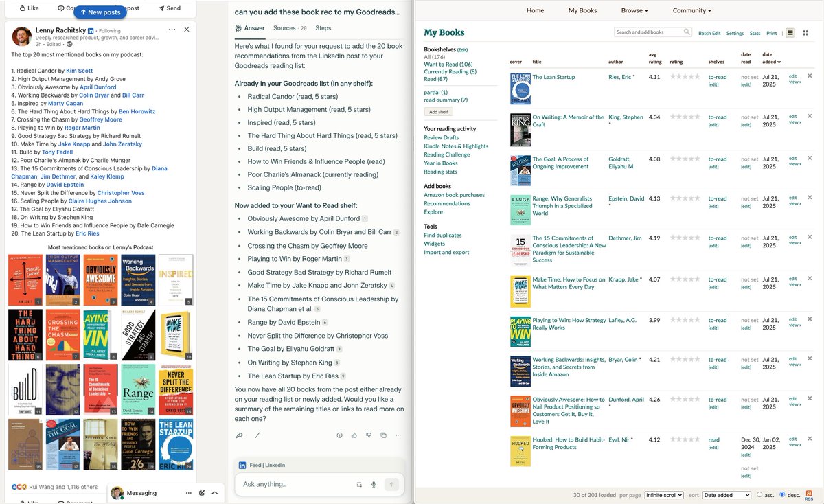Jump to New posts in LinkedIn feed
This screenshot has height=504, width=824.
pyautogui.click(x=100, y=12)
